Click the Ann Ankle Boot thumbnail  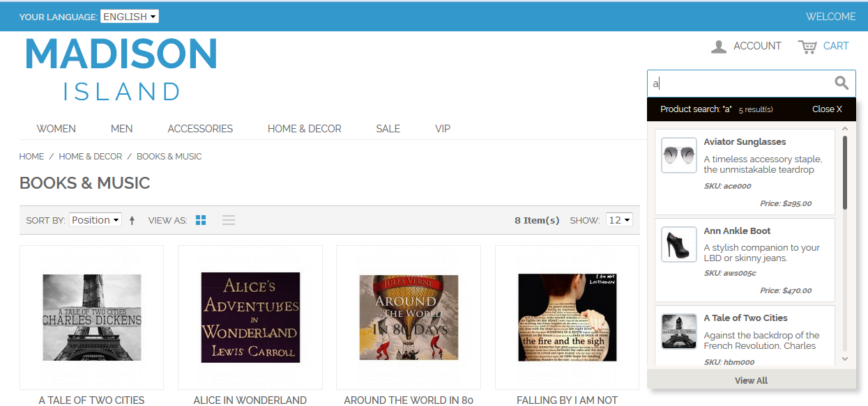pyautogui.click(x=679, y=244)
